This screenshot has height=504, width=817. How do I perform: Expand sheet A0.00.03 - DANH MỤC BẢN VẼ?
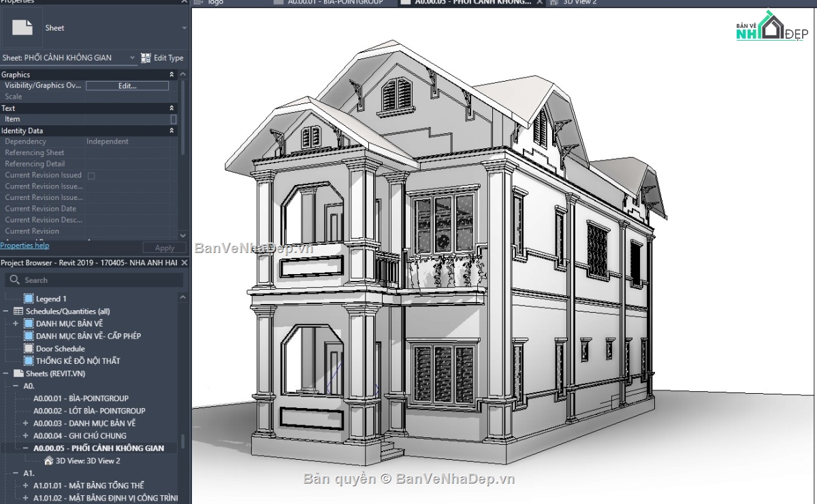[x=26, y=423]
